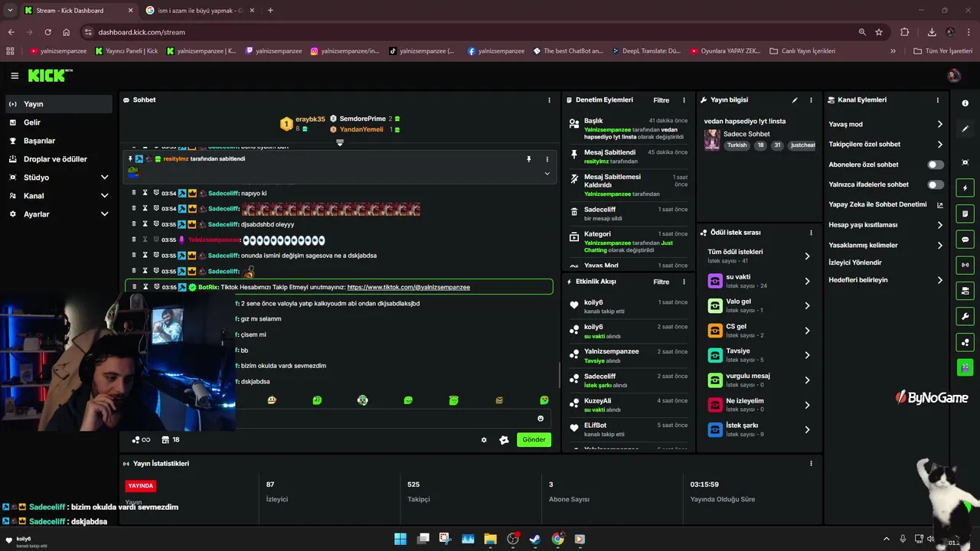Open Steam from the taskbar
The image size is (980, 551).
pos(535,539)
